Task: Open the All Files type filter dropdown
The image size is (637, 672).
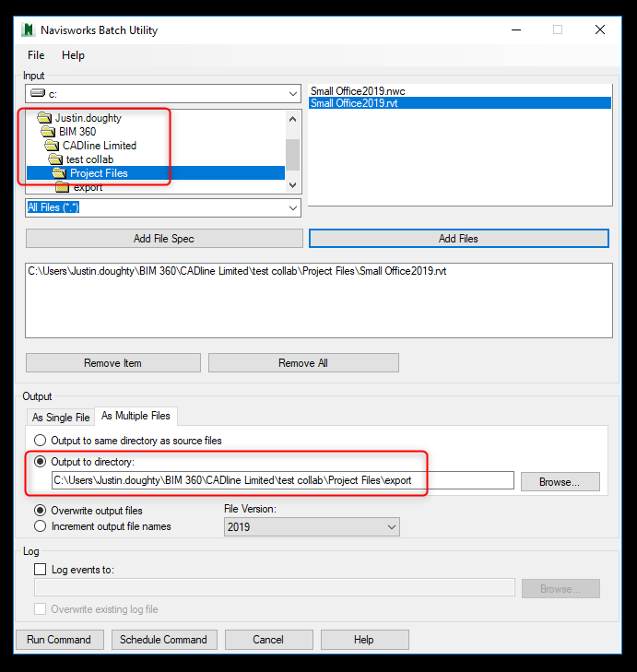Action: [x=293, y=207]
